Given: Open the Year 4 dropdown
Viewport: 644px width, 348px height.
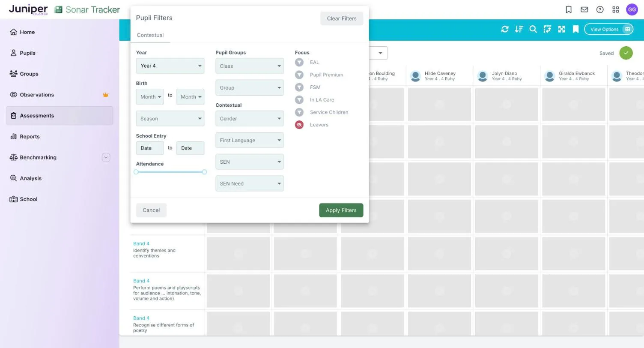Looking at the screenshot, I should pyautogui.click(x=170, y=66).
